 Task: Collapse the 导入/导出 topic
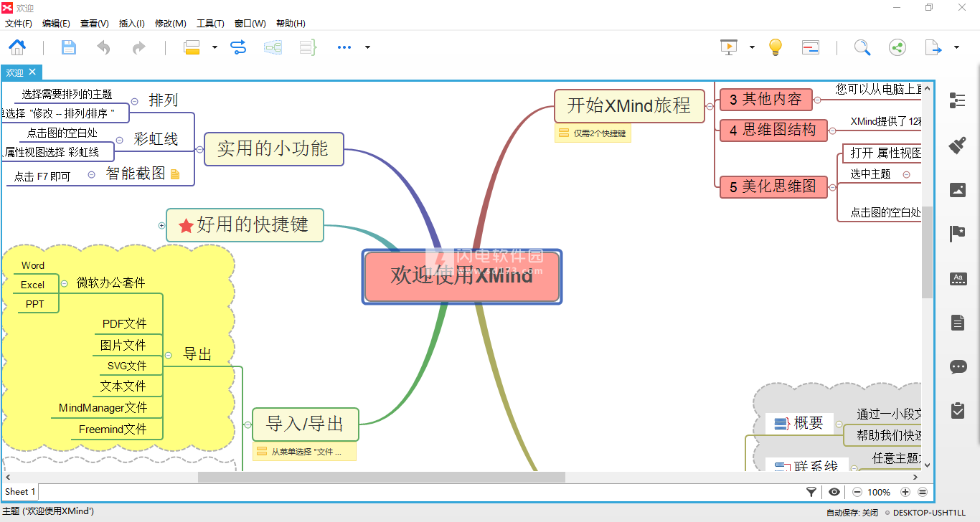pos(248,424)
